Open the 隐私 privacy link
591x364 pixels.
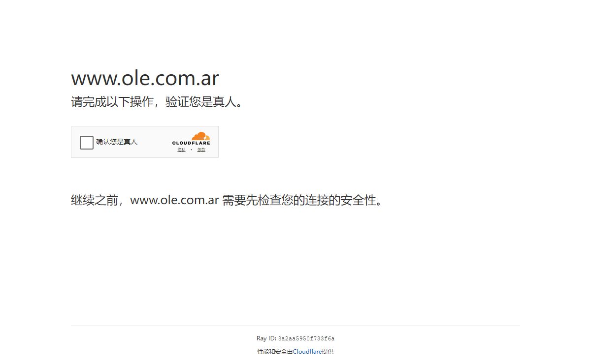coord(181,150)
